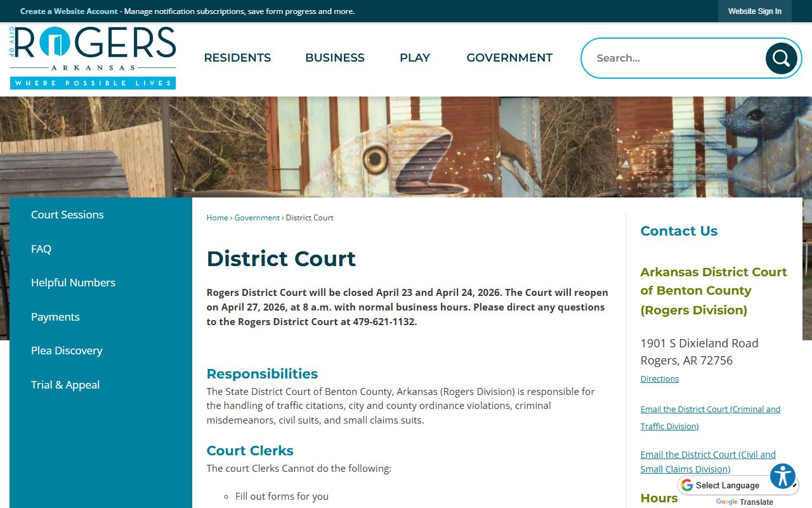Image resolution: width=812 pixels, height=508 pixels.
Task: Click the fish mural banner image
Action: (x=406, y=147)
